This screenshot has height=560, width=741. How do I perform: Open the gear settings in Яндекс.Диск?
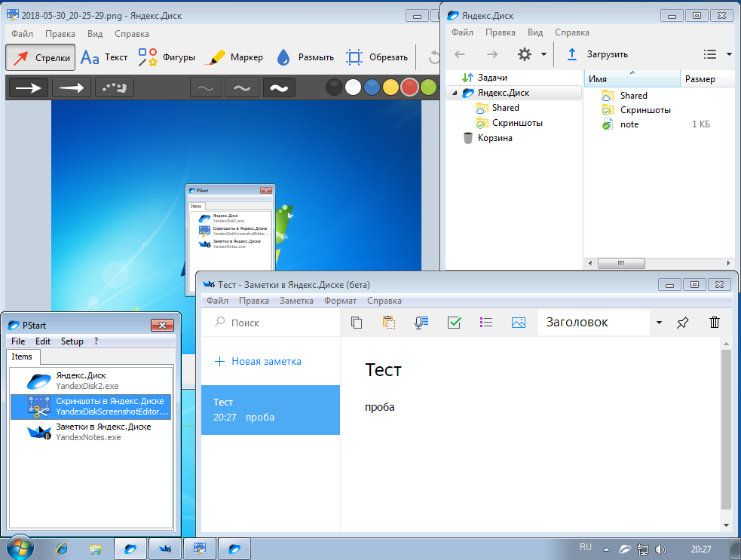point(525,54)
